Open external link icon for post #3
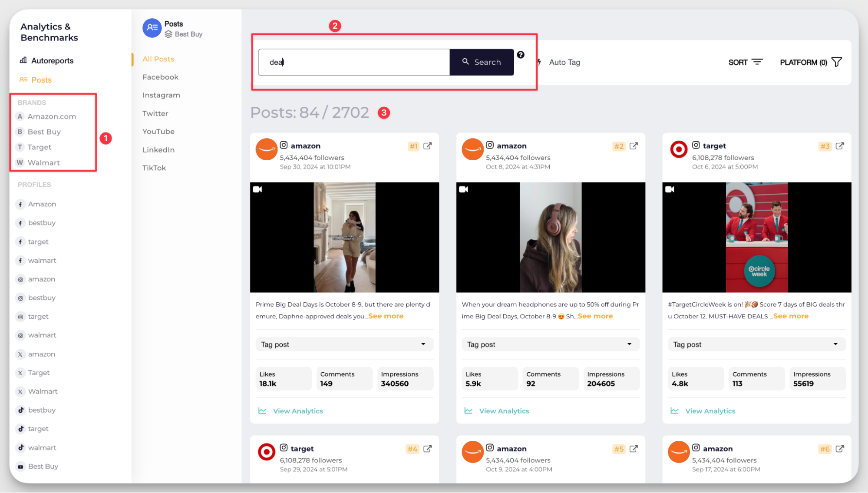The height and width of the screenshot is (493, 868). [840, 146]
